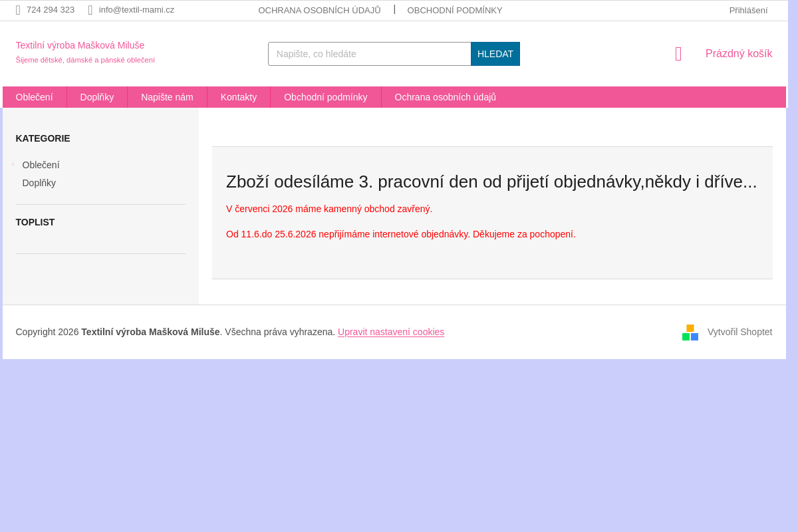
Task: Select Oblečení in the Kategorie sidebar
Action: coord(41,165)
